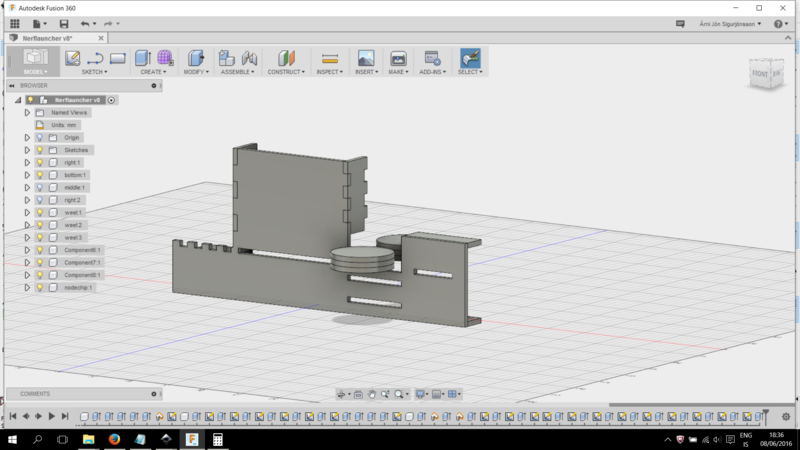The width and height of the screenshot is (800, 450).
Task: Expand the Component6:1 node
Action: pos(27,250)
